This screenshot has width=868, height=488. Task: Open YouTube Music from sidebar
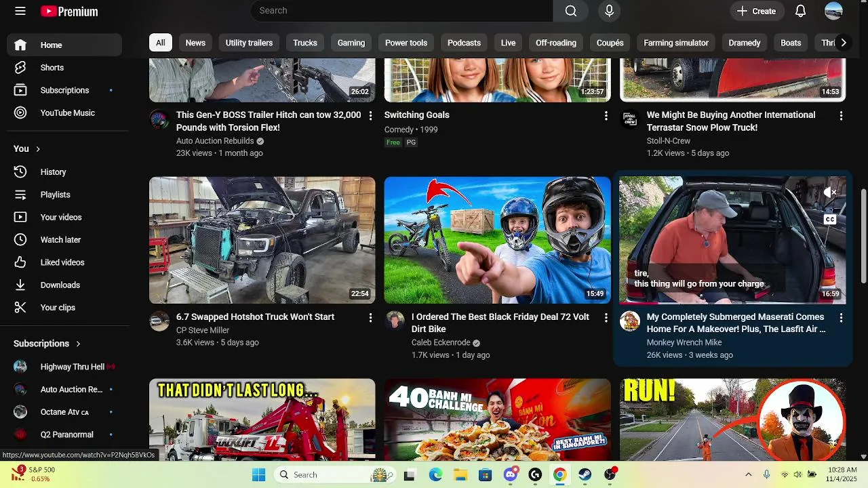(x=65, y=113)
